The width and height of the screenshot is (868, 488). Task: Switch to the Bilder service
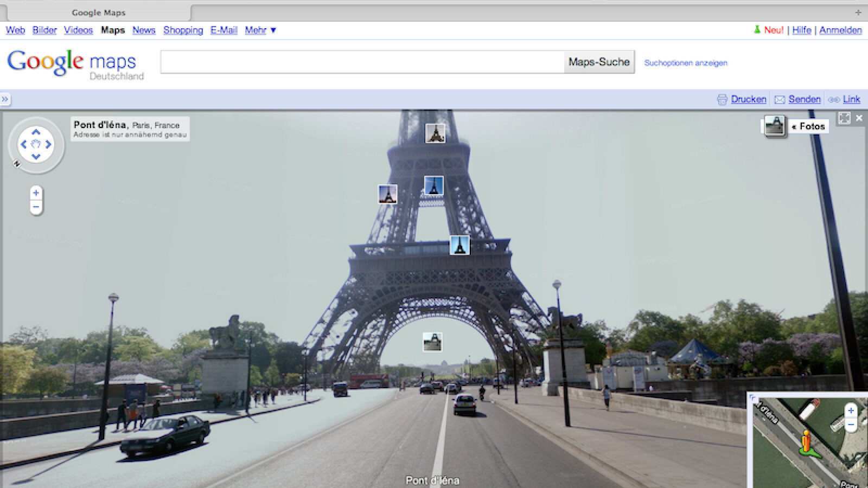(x=44, y=30)
